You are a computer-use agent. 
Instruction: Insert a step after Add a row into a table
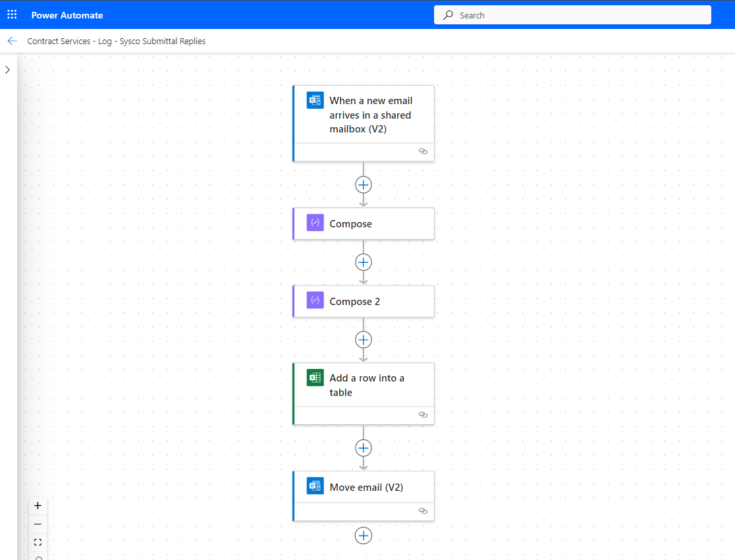point(364,448)
